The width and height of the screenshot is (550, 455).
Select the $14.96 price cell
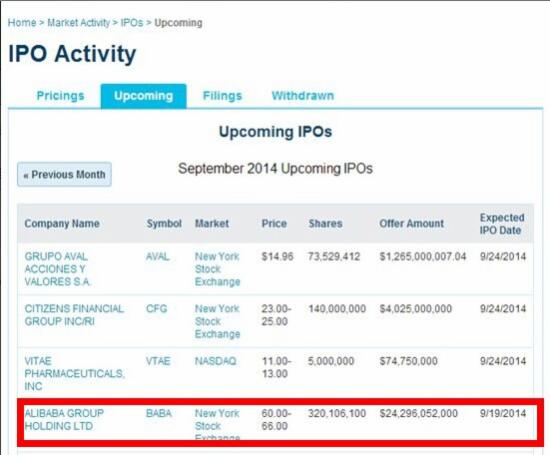point(277,256)
